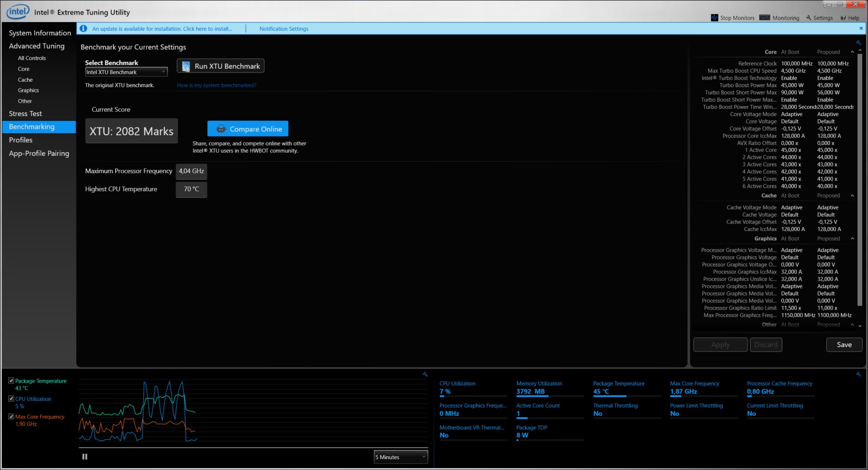Click update available install link

coord(162,29)
